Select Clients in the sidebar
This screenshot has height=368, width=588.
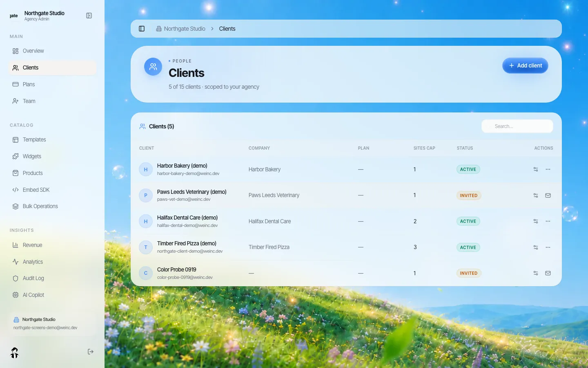(52, 68)
